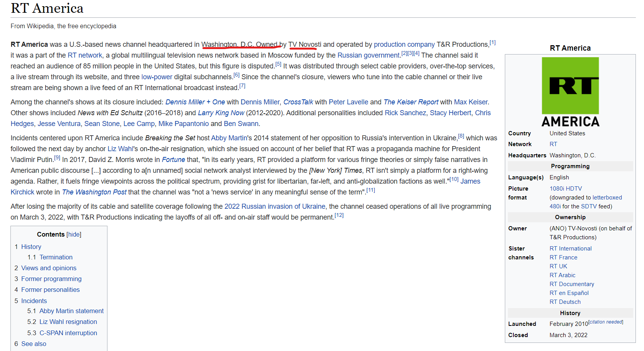
Task: Open the RT network link
Action: 85,55
